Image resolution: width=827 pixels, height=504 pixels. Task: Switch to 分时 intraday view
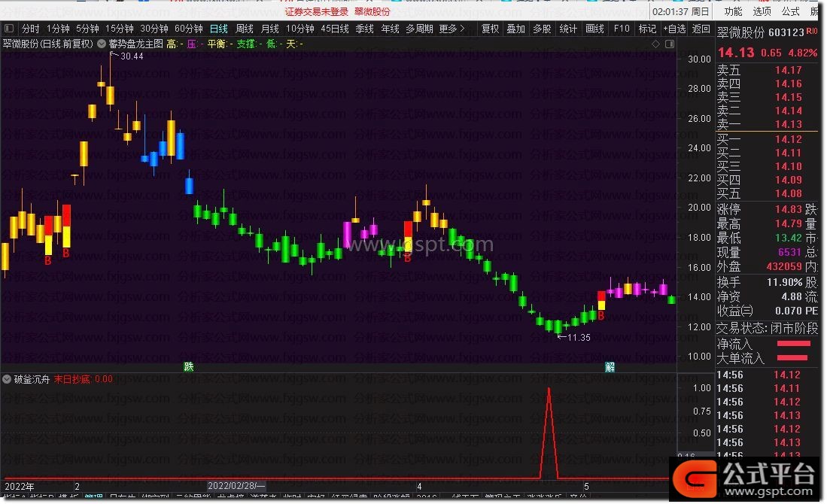(x=31, y=29)
